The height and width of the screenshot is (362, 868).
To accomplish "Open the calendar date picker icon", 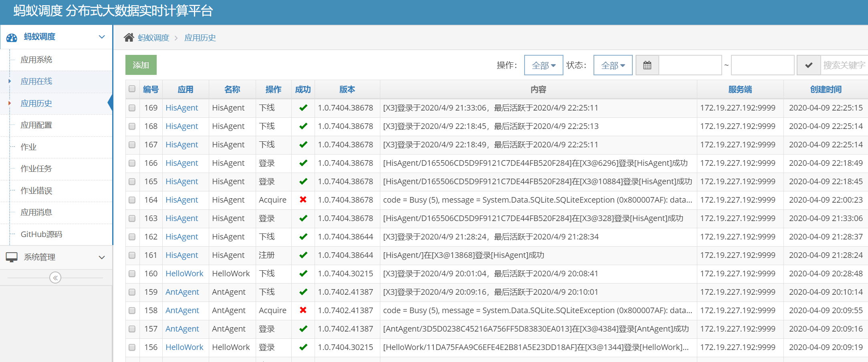I will click(x=647, y=65).
